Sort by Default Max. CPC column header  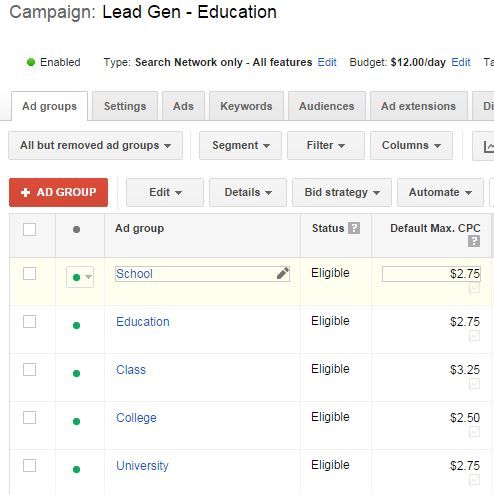pyautogui.click(x=435, y=228)
